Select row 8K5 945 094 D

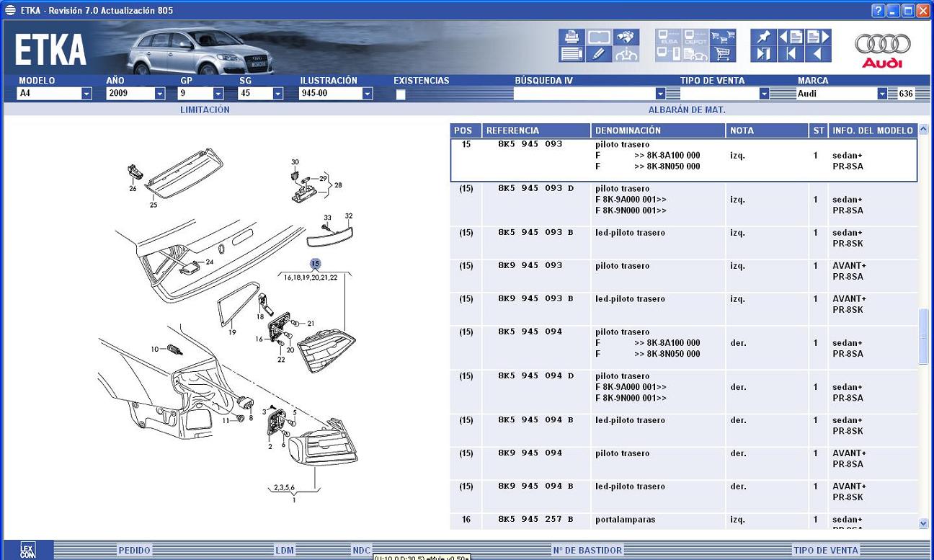click(684, 391)
